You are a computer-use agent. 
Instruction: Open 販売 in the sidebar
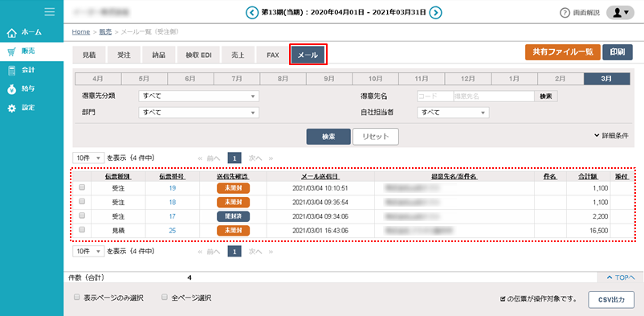[x=31, y=51]
